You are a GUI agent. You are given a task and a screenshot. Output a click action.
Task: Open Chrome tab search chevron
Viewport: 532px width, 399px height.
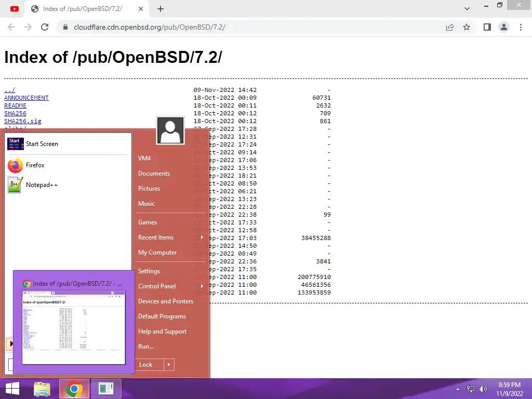[467, 9]
